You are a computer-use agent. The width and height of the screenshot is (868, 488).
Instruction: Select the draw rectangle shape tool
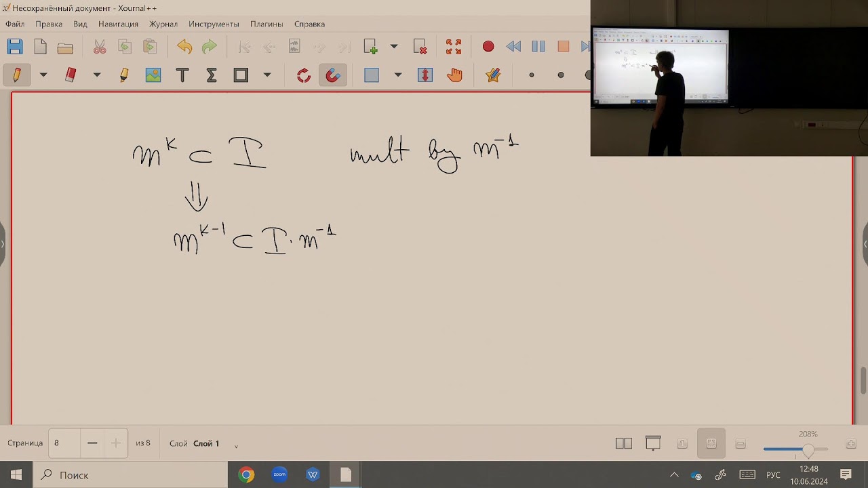(241, 75)
